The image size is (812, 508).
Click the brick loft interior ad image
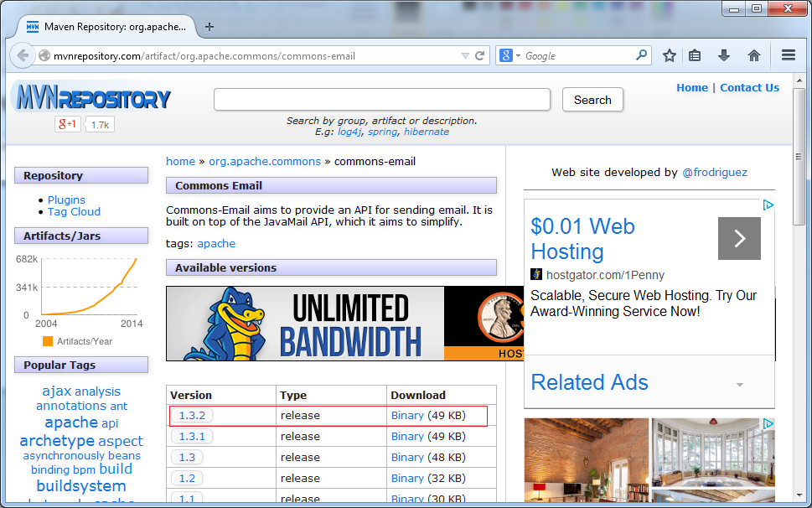point(587,460)
